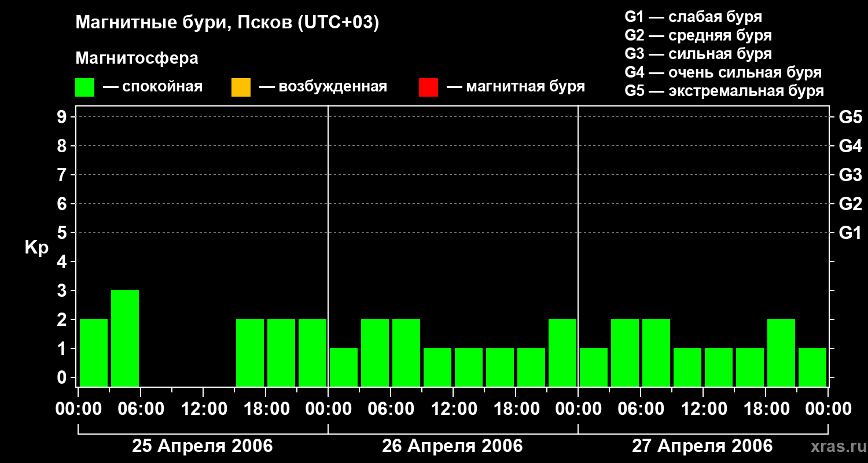
Task: Click the 'G1 — слабая буря' legend line
Action: point(693,16)
